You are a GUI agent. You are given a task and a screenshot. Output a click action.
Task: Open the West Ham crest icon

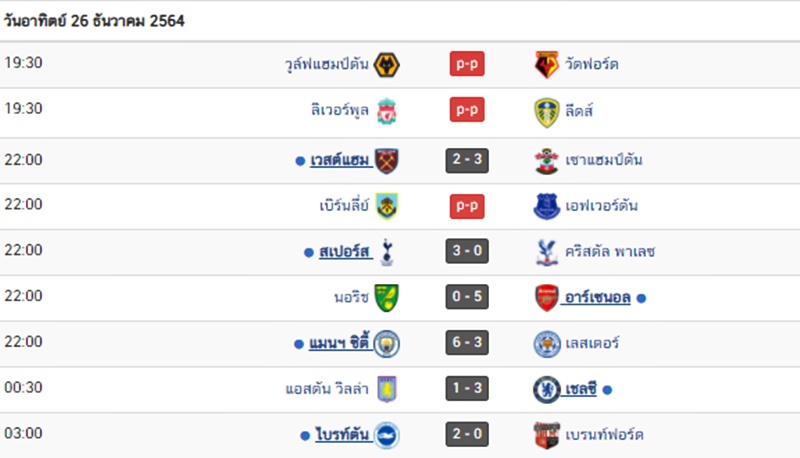(x=387, y=161)
